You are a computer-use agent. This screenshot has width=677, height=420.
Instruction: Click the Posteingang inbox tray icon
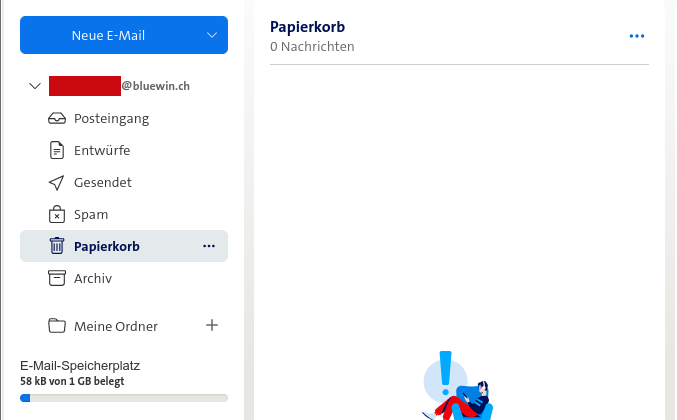click(57, 118)
